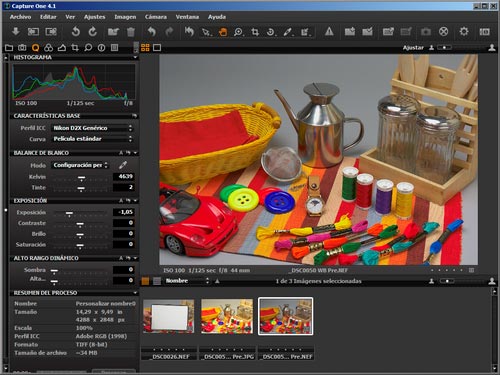Reset adjustments with the double-back arrow icon
The height and width of the screenshot is (375, 500).
[x=189, y=32]
